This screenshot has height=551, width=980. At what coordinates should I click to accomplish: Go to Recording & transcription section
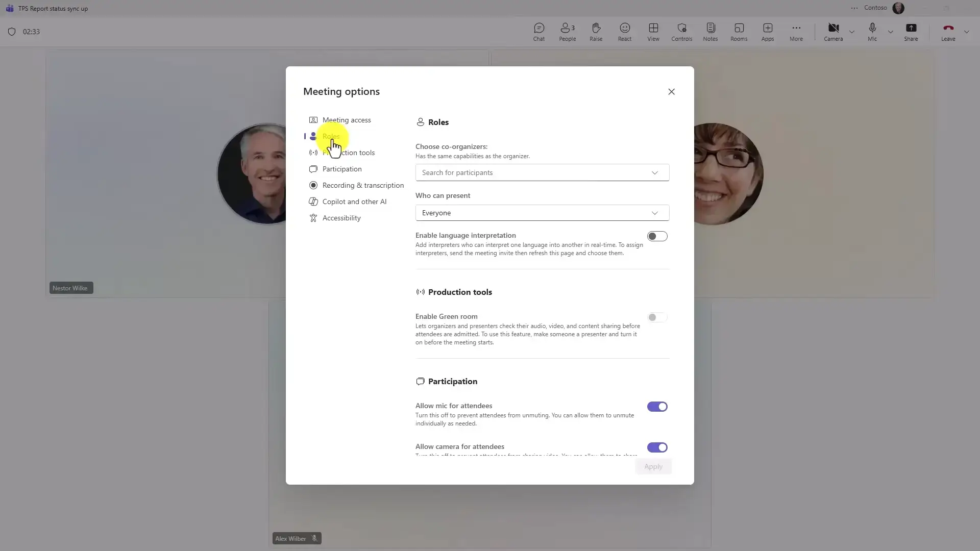point(363,185)
